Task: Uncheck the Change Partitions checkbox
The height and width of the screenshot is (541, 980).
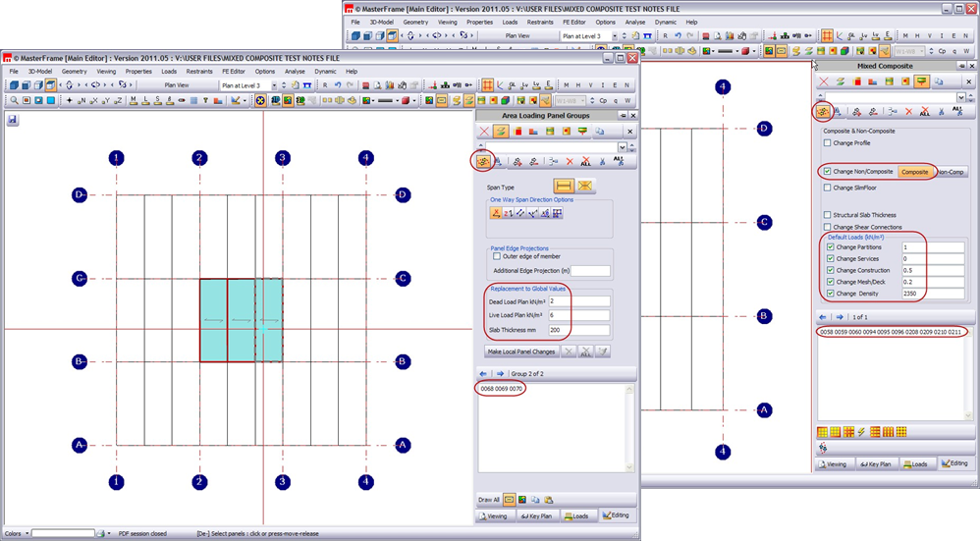Action: 830,247
